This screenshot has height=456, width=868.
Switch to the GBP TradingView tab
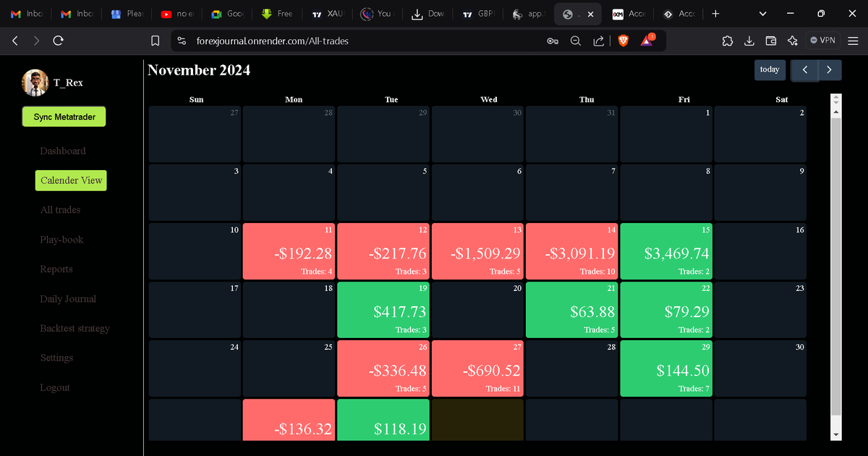point(478,14)
